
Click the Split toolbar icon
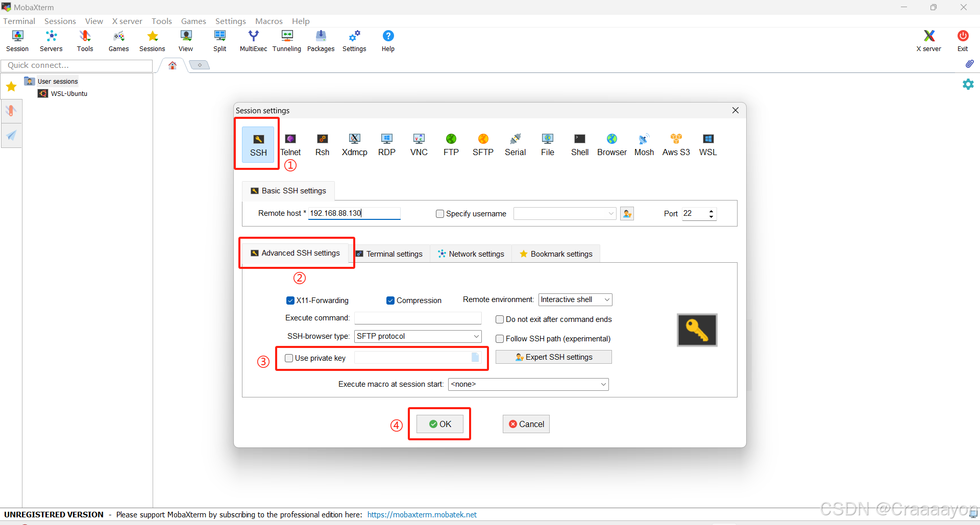(220, 41)
